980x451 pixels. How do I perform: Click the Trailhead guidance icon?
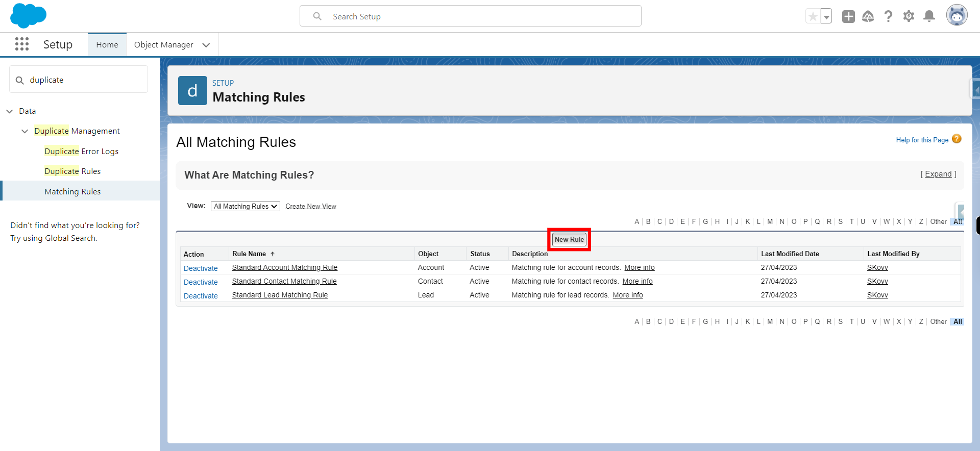(x=868, y=16)
